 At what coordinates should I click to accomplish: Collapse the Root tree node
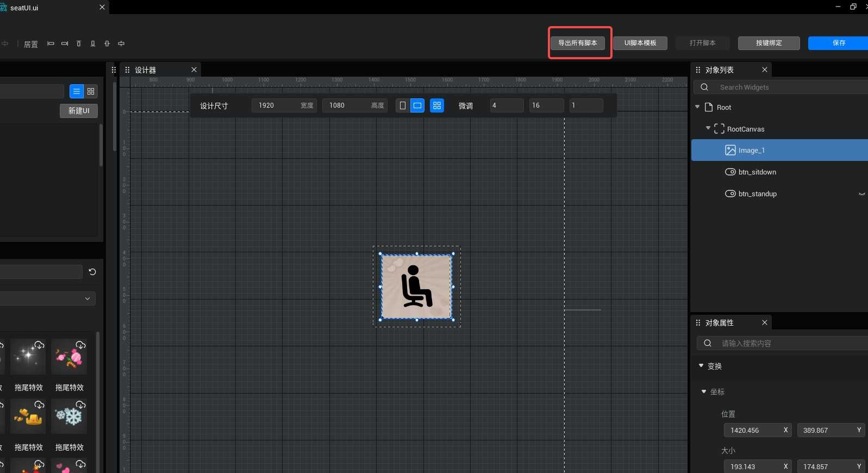(697, 107)
